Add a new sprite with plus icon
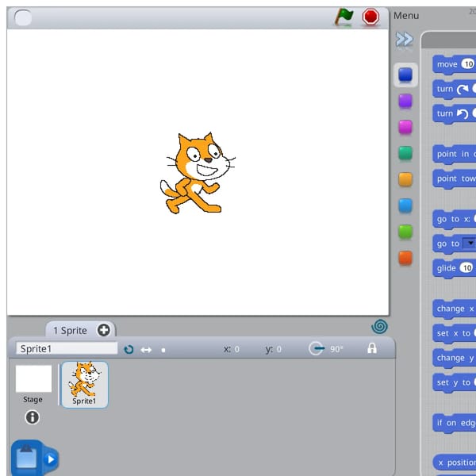Viewport: 476px width, 476px height. [103, 330]
